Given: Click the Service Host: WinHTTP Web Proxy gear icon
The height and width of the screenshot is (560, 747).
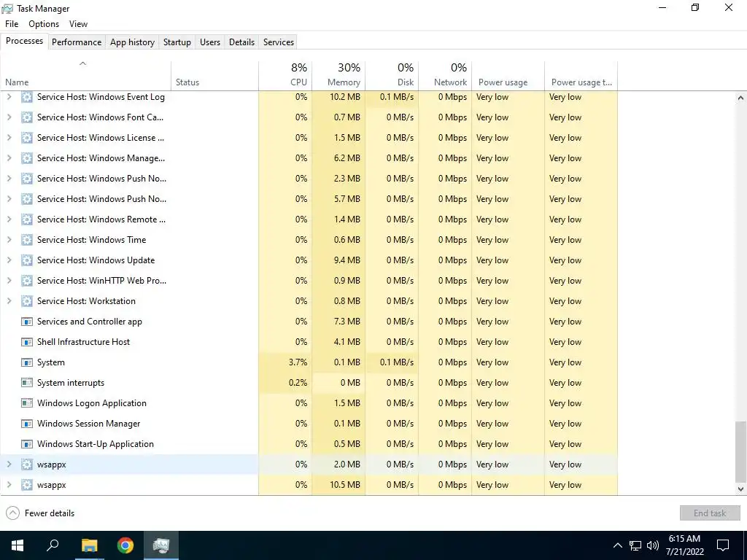Looking at the screenshot, I should point(27,281).
